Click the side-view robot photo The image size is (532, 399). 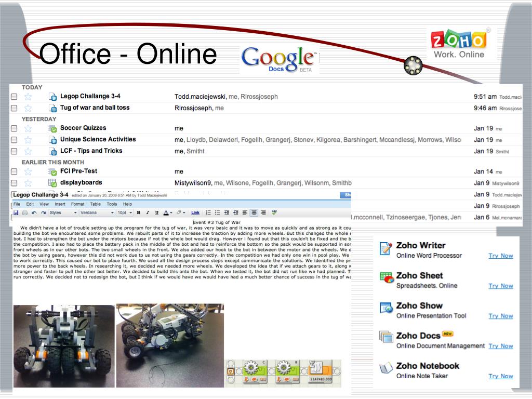tap(170, 345)
